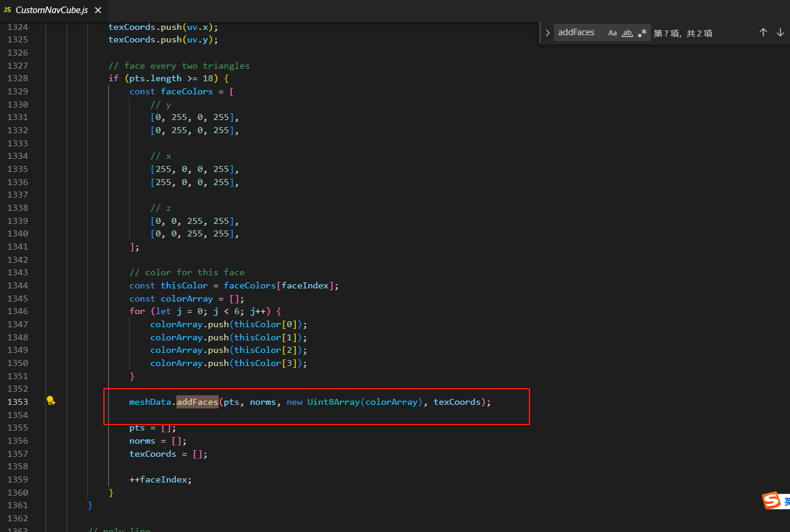The width and height of the screenshot is (790, 532).
Task: Toggle Match Whole Word (ab) option
Action: pyautogui.click(x=627, y=33)
